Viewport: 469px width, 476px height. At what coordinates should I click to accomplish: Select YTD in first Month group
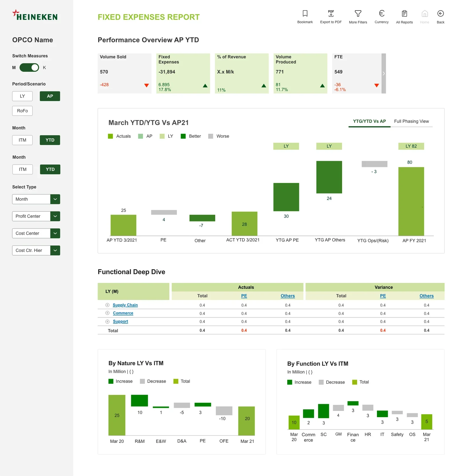pyautogui.click(x=50, y=140)
